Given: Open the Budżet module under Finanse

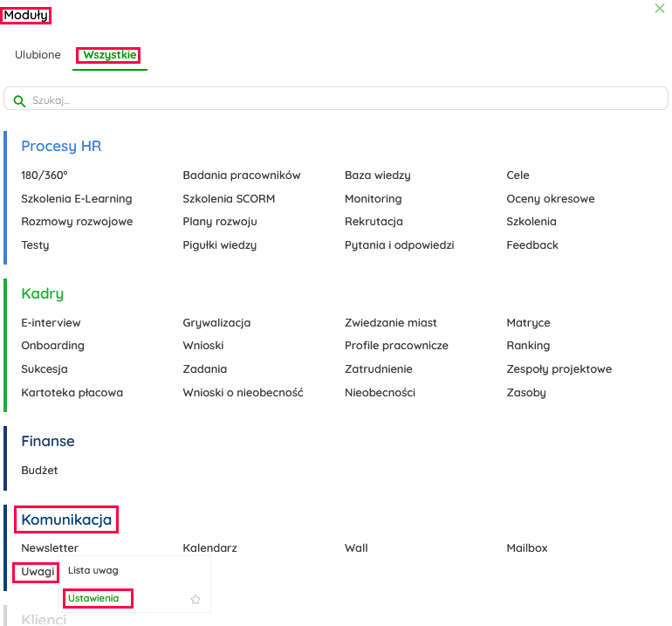Looking at the screenshot, I should (x=39, y=471).
